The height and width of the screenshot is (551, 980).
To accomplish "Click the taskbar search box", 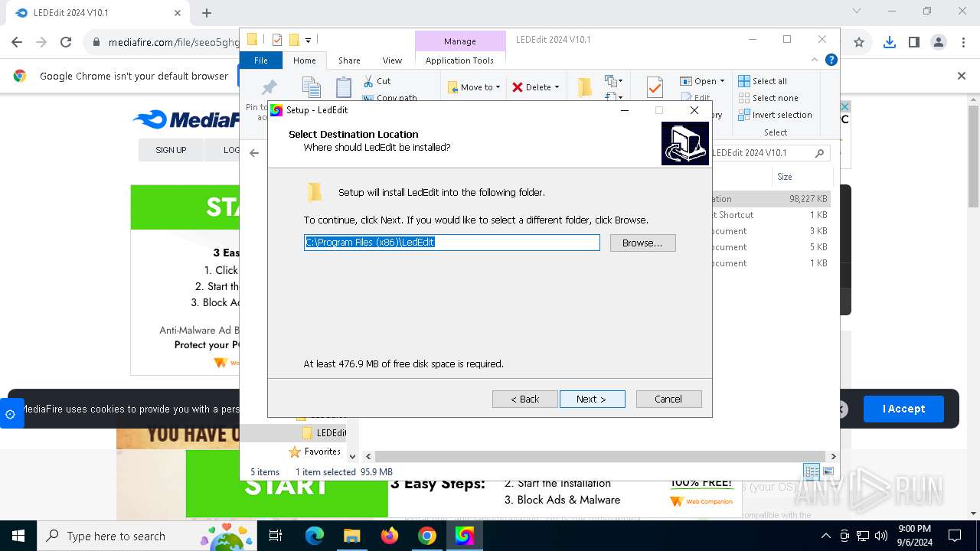I will [x=147, y=536].
